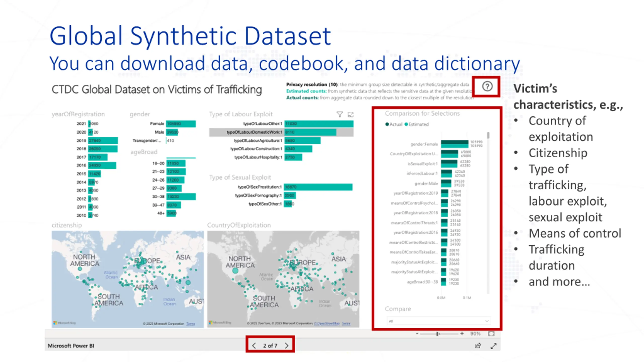Image resolution: width=644 pixels, height=362 pixels.
Task: Select typeOfLabourHospitality:1 bar
Action: click(x=293, y=157)
